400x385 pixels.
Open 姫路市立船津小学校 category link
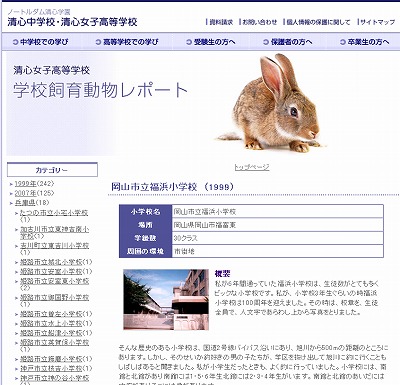[x=51, y=333]
